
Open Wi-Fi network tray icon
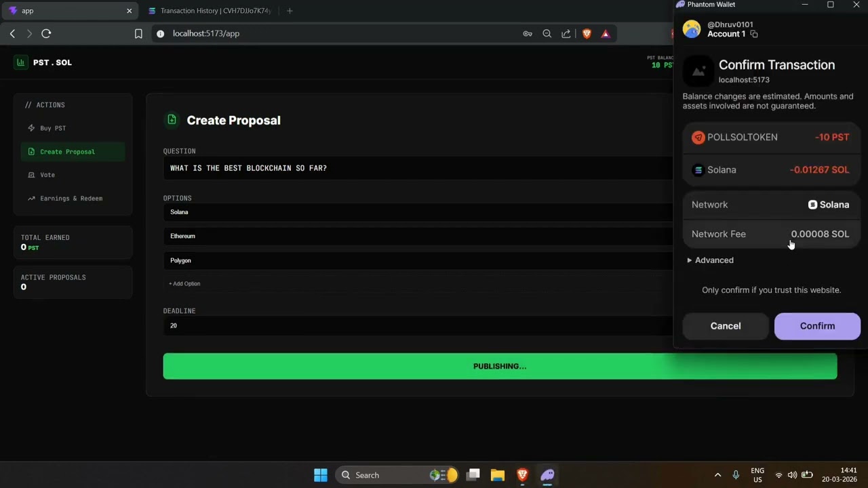tap(778, 475)
